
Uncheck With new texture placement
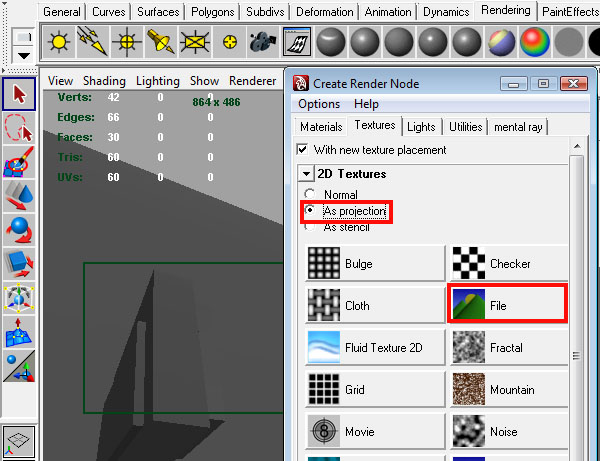[x=302, y=149]
